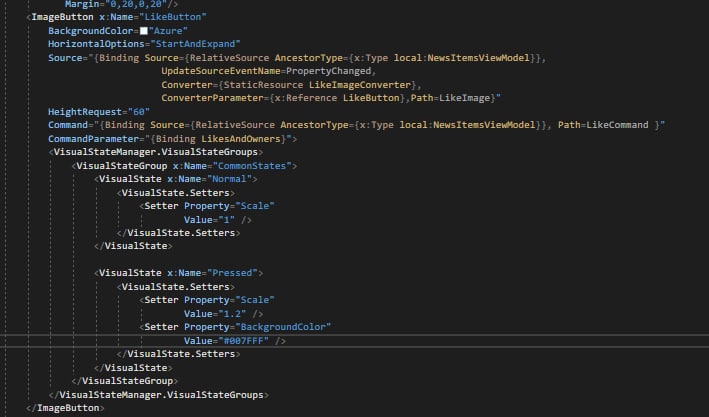
Task: Click the HeightRequest value "60"
Action: 139,112
